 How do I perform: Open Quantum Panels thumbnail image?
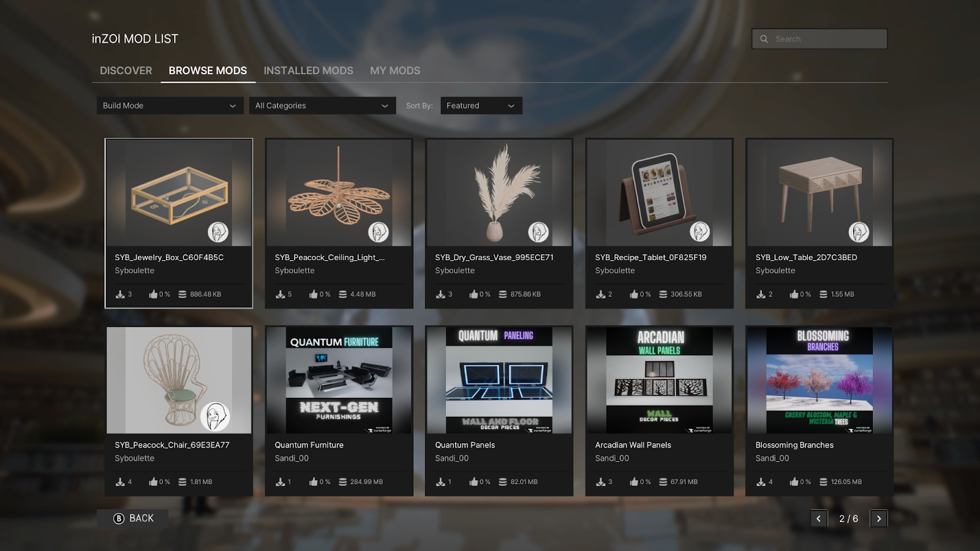(x=499, y=380)
